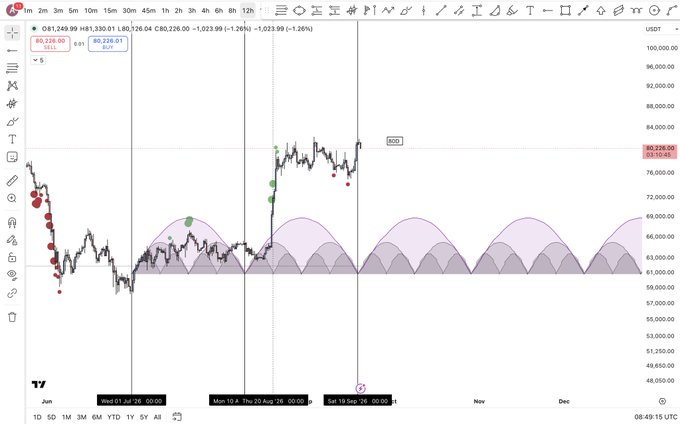Click the red SELL 80,226.00 button
This screenshot has width=680, height=424.
[50, 44]
